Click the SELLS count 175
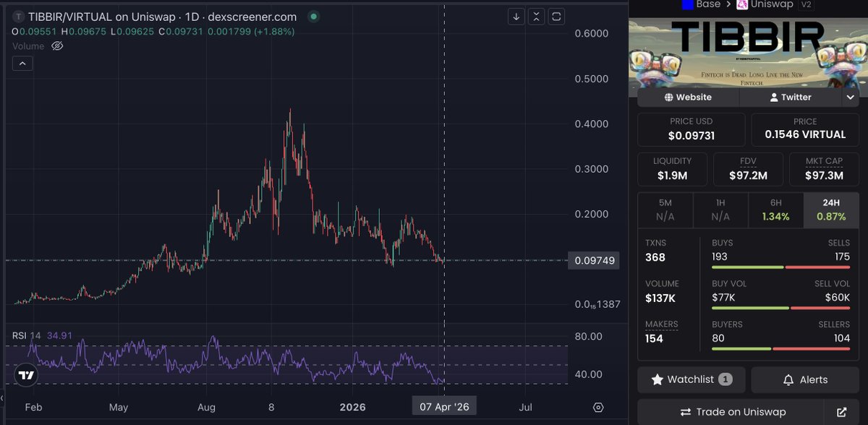 (x=842, y=257)
